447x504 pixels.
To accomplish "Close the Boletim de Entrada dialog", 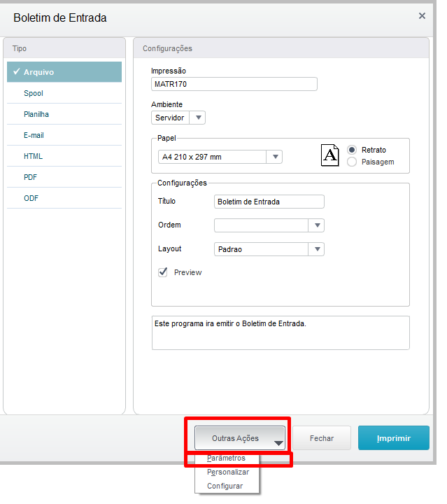I will pos(422,15).
